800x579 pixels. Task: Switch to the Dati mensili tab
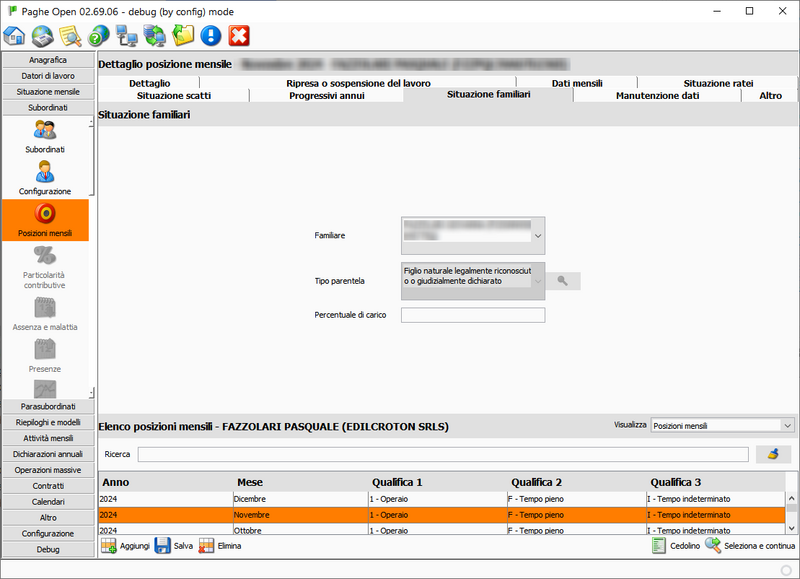(576, 83)
